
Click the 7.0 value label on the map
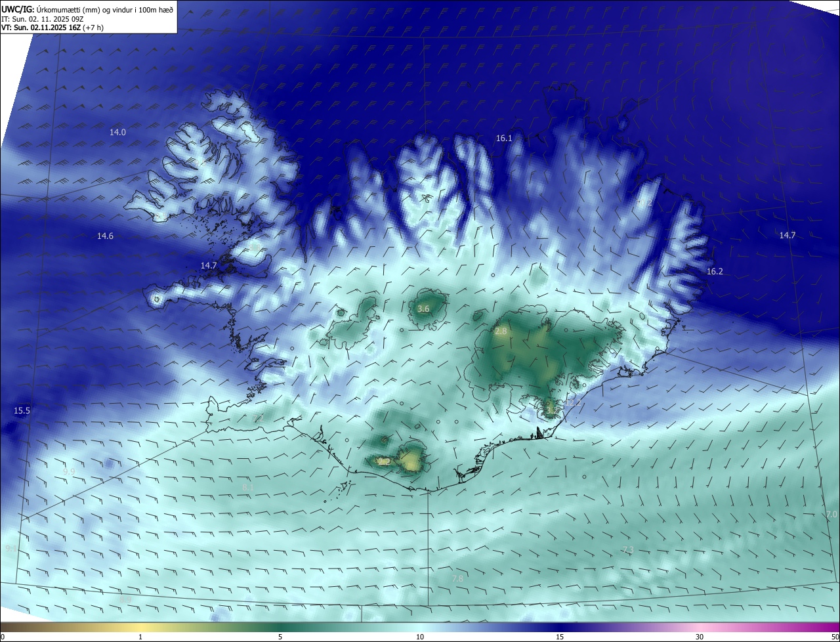click(831, 514)
